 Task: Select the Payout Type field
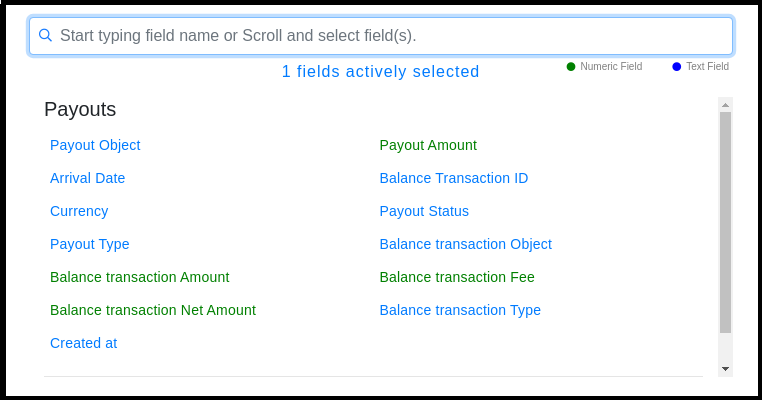point(89,244)
